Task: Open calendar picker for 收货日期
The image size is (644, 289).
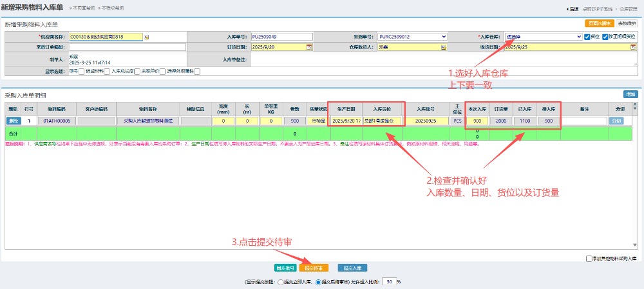Action: tap(633, 47)
